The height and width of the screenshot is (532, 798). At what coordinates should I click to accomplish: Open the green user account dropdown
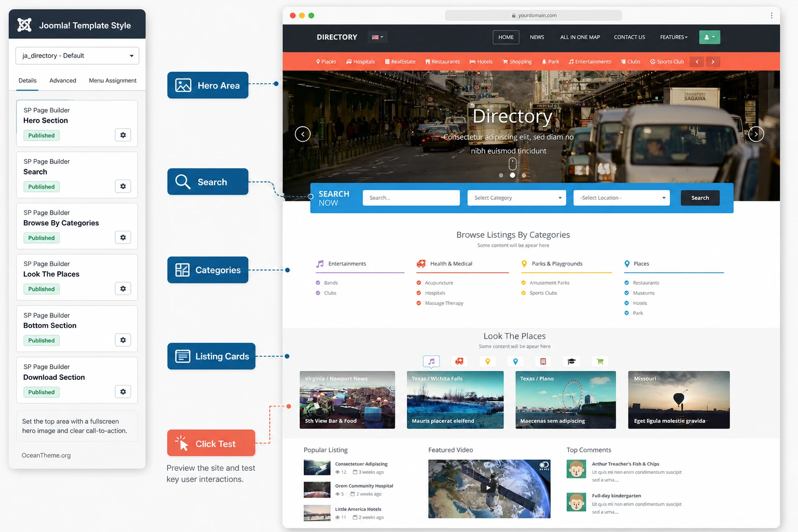710,37
